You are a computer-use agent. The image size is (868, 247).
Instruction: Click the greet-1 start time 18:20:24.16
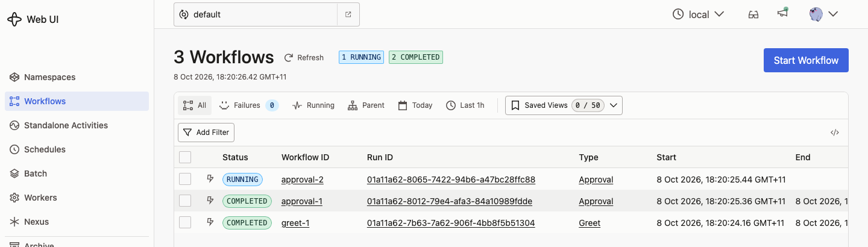(x=721, y=223)
